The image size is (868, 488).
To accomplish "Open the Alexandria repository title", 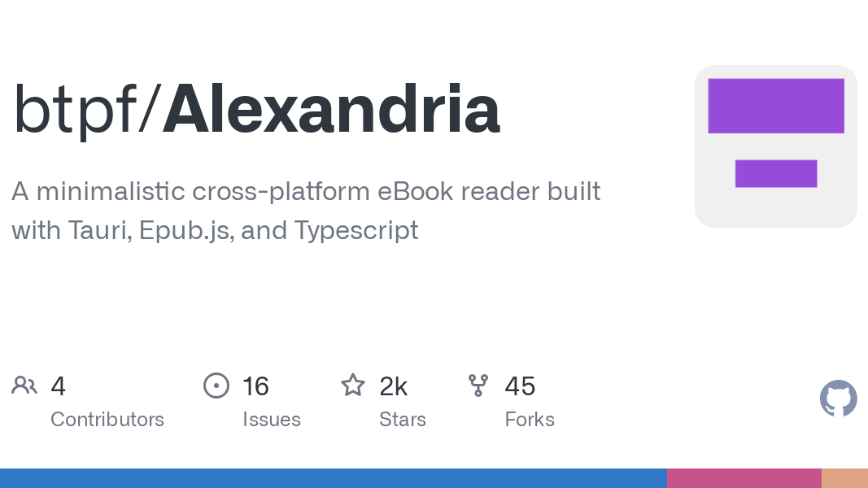I will (331, 109).
